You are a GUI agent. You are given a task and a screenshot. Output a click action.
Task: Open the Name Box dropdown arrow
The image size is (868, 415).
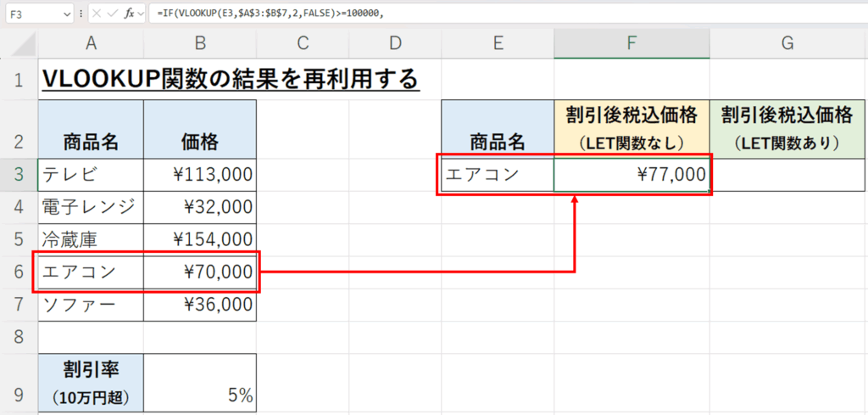tap(67, 14)
